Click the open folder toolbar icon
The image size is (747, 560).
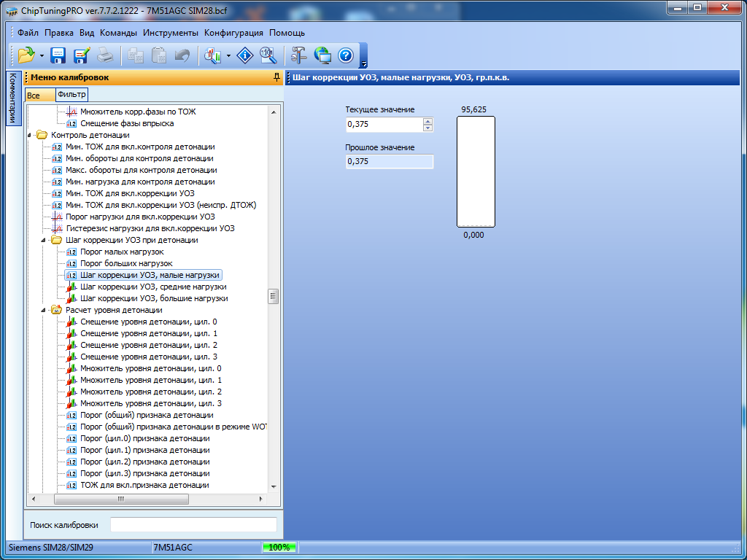[26, 55]
